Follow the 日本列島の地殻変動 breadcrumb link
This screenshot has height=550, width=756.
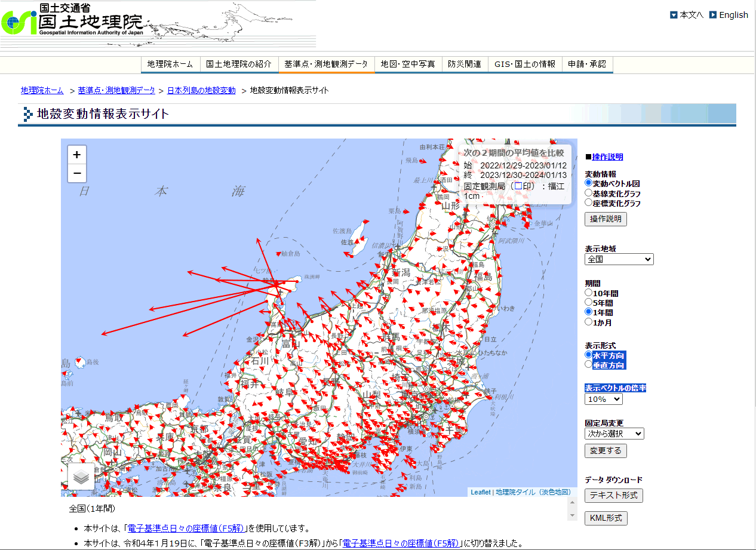click(x=201, y=90)
